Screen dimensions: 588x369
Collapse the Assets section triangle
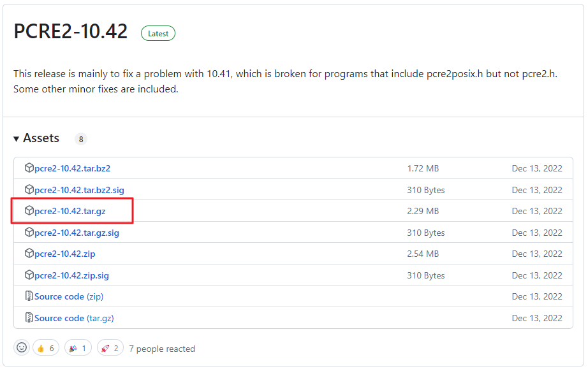click(x=16, y=139)
